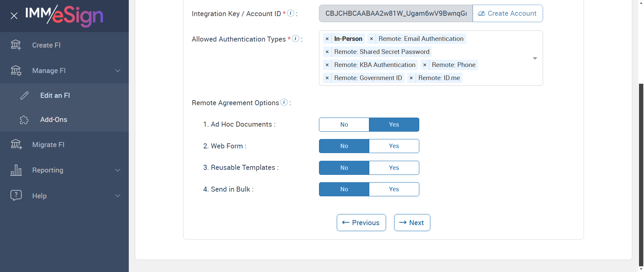Click the Add-Ons puzzle piece icon

pyautogui.click(x=24, y=120)
